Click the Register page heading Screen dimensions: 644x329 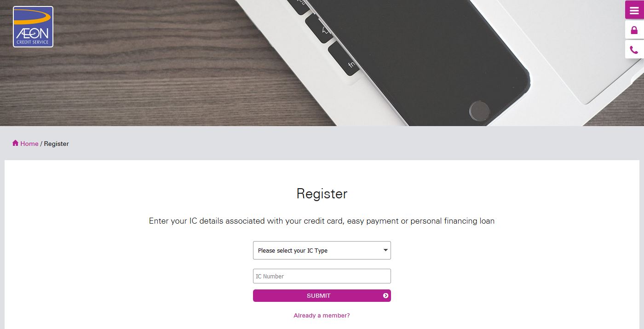(322, 194)
